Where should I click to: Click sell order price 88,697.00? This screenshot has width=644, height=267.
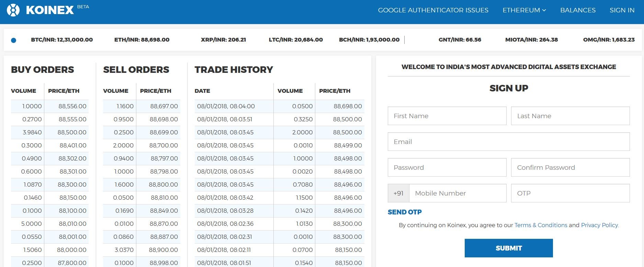point(164,106)
